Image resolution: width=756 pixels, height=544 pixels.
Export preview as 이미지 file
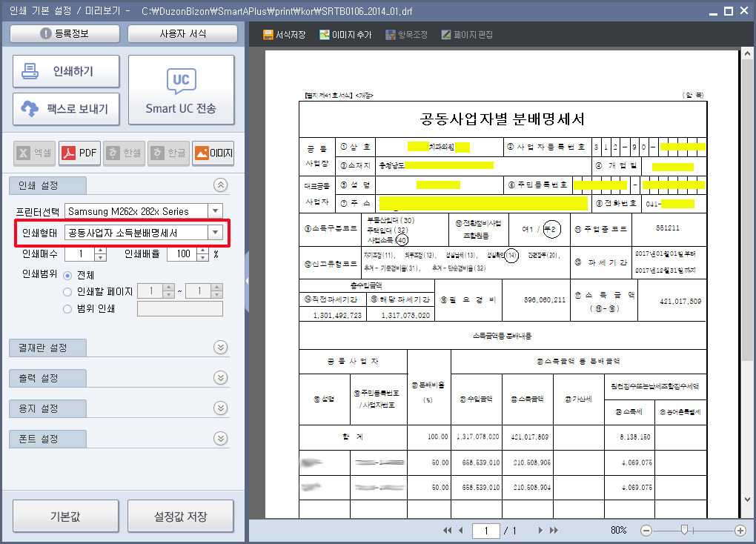[x=213, y=153]
